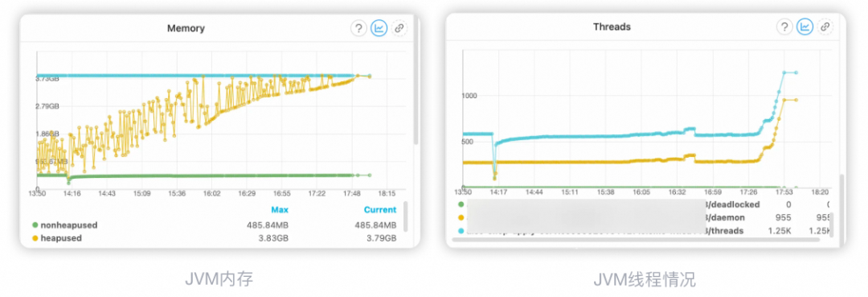Toggle heapused series in Memory legend
The height and width of the screenshot is (297, 868).
click(x=57, y=238)
